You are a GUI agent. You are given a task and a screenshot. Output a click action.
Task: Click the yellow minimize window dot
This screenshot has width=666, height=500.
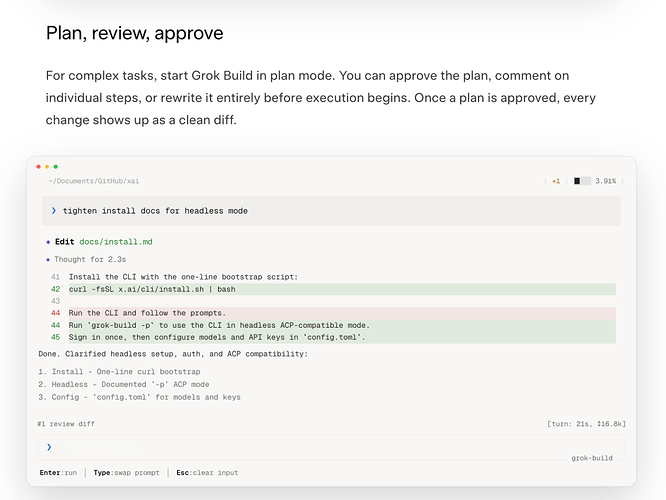tap(47, 167)
